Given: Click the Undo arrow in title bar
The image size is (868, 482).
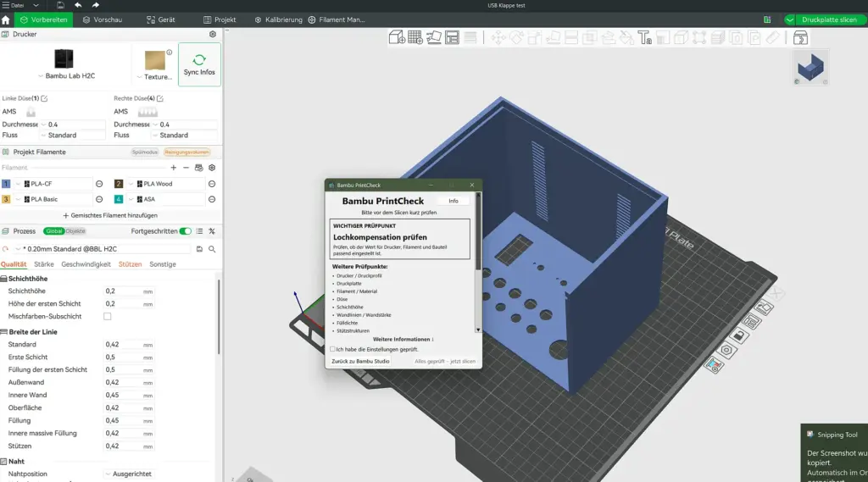Looking at the screenshot, I should (78, 5).
